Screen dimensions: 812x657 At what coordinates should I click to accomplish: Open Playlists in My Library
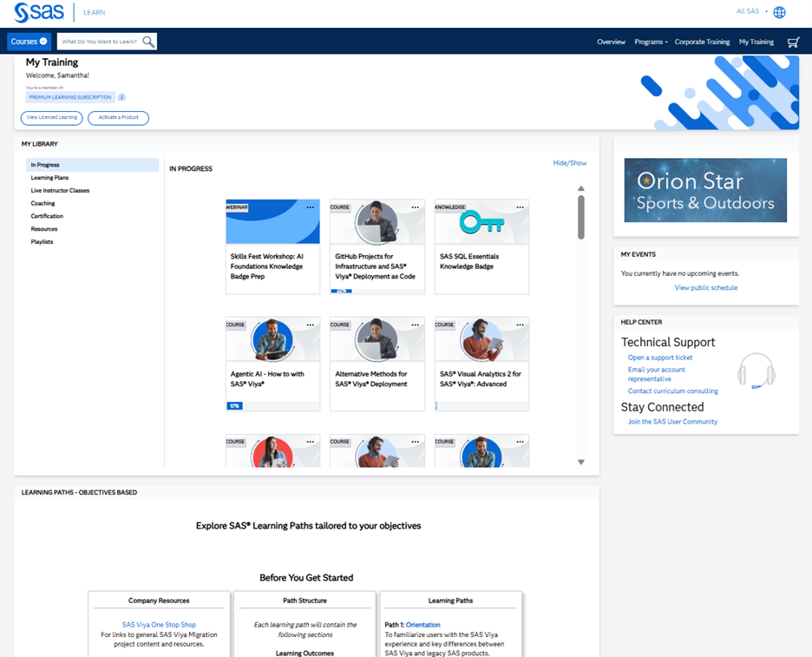click(42, 242)
